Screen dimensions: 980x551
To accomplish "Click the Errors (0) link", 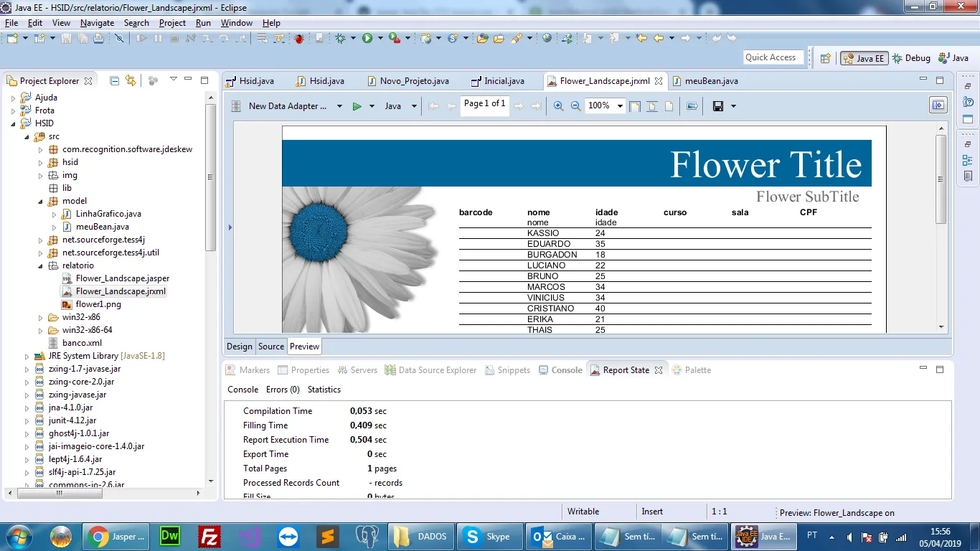I will coord(283,390).
